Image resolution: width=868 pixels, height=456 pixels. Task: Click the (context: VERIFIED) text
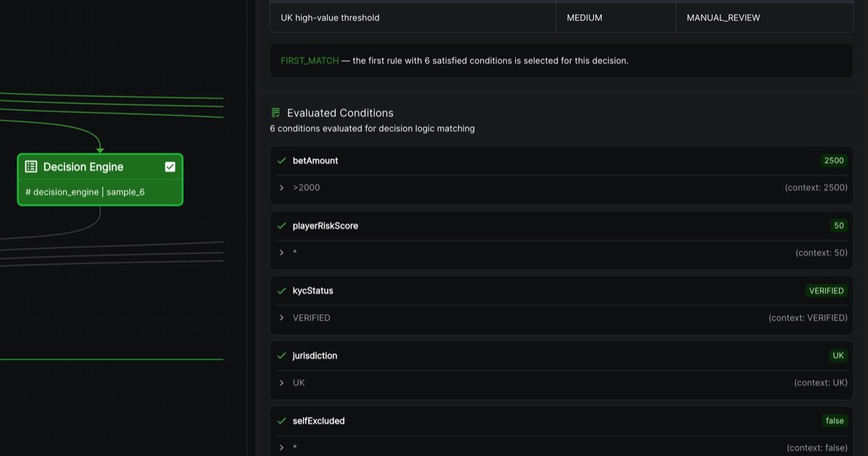[x=808, y=318]
